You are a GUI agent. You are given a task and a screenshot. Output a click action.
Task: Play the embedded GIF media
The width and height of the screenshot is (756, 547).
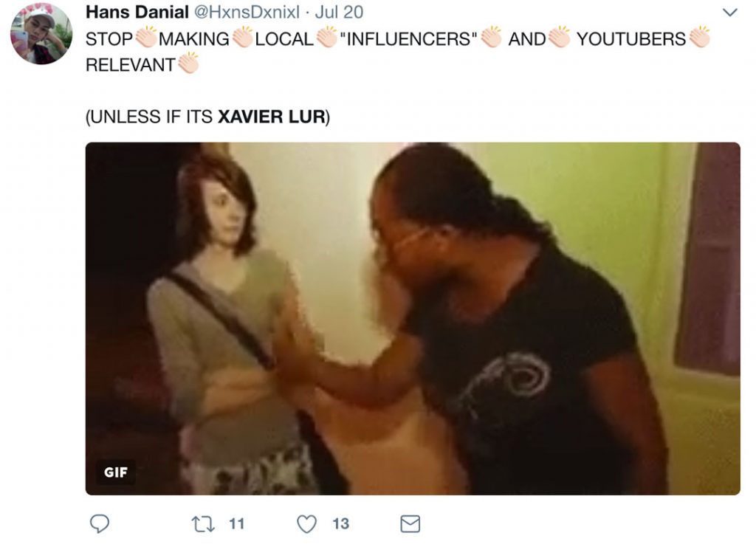[413, 319]
